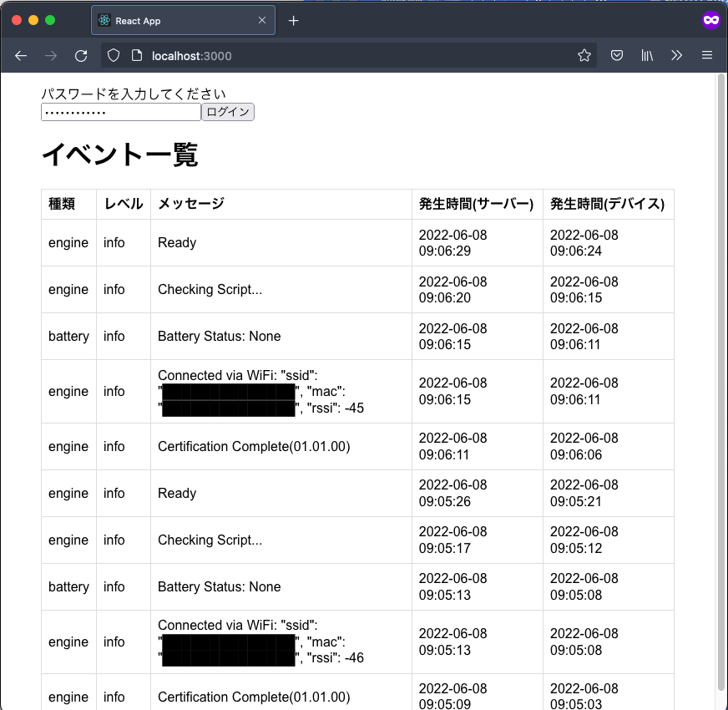
Task: Click the イベント一覧 heading
Action: coord(119,155)
